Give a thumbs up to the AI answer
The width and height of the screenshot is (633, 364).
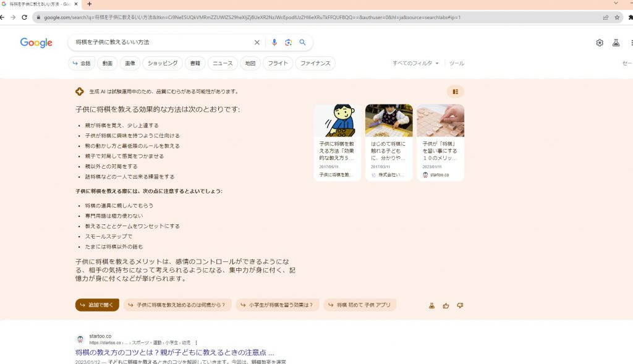tap(447, 305)
